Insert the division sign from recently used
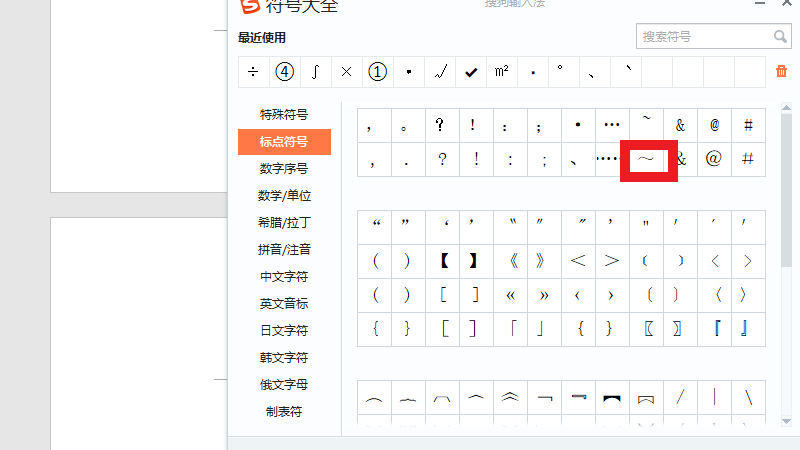The image size is (800, 450). click(253, 72)
